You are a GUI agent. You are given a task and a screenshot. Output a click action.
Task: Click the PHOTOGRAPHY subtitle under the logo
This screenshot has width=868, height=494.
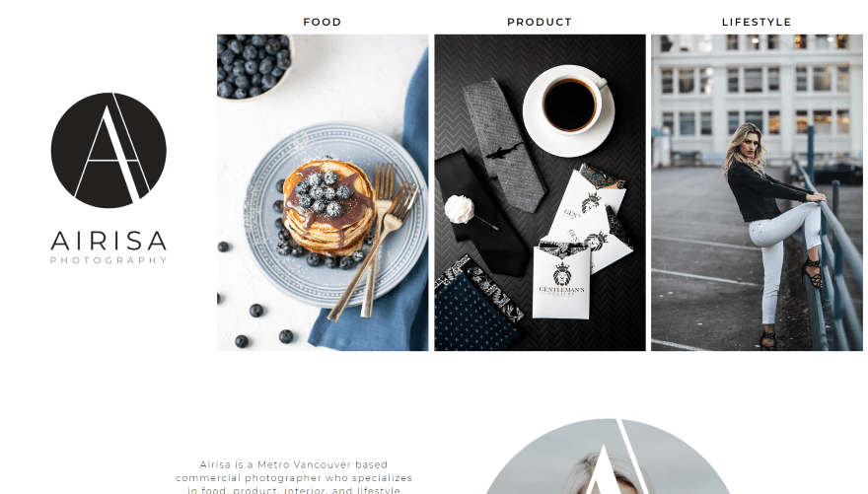[x=108, y=260]
